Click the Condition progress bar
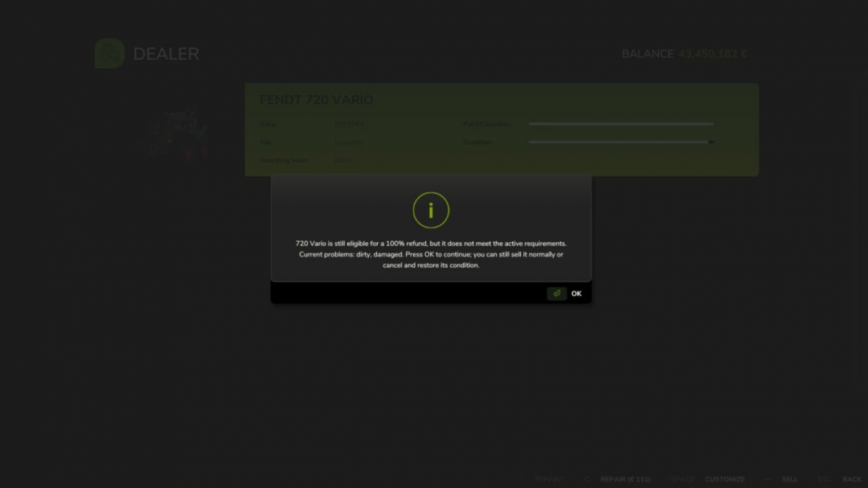 click(x=621, y=142)
